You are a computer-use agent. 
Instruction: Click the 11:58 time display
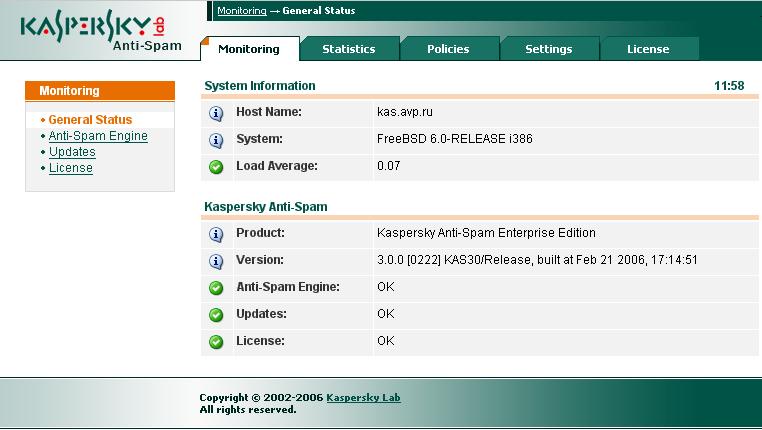pos(729,86)
